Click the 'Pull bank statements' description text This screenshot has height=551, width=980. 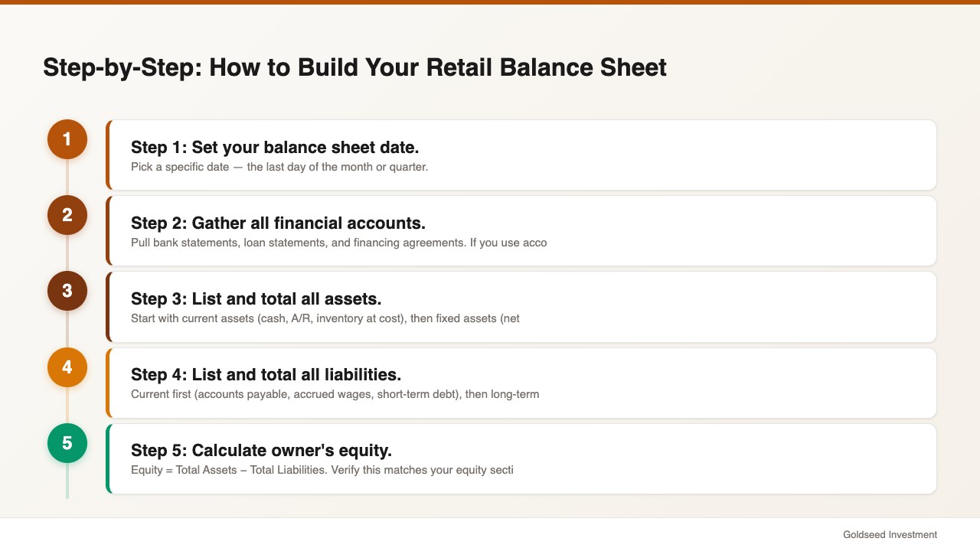(338, 243)
